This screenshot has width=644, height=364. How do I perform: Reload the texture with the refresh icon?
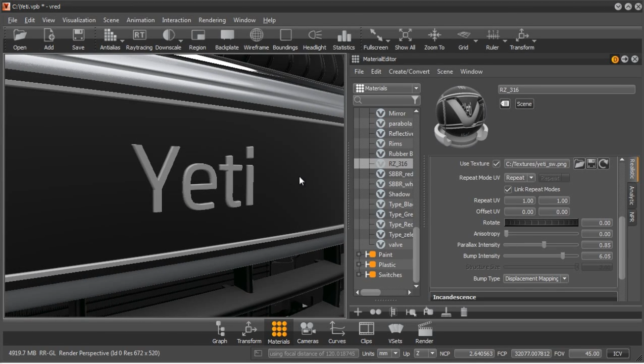coord(603,164)
